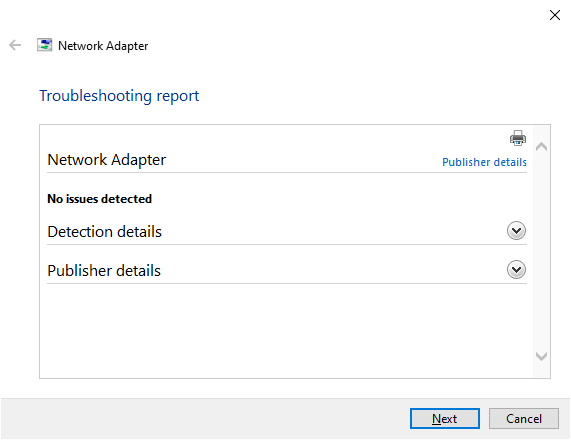Select the Publisher details section heading
The width and height of the screenshot is (571, 440).
(x=104, y=271)
